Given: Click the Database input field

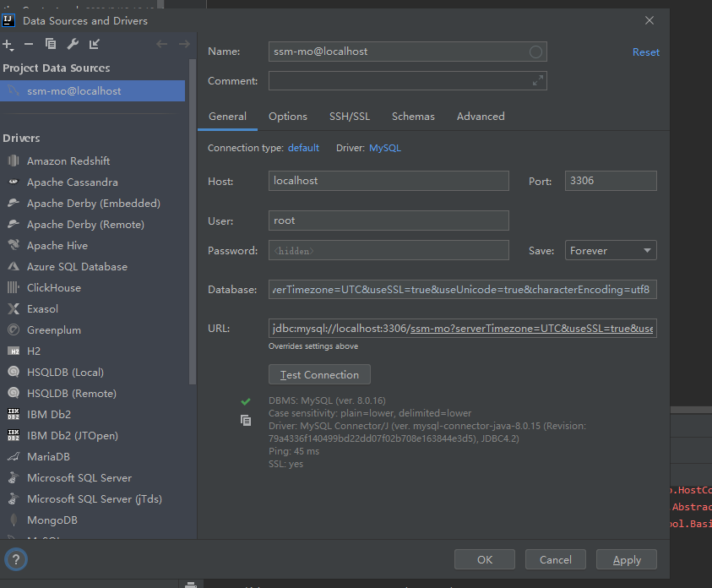Looking at the screenshot, I should click(463, 289).
